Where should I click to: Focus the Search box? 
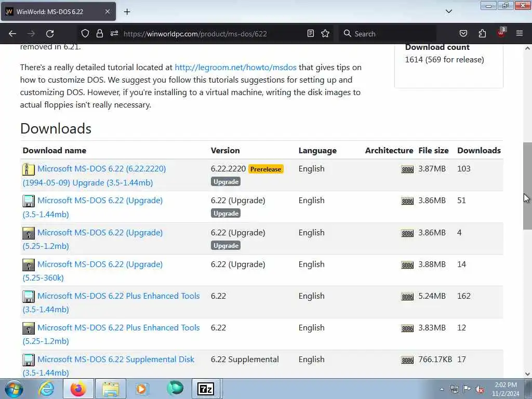pos(387,34)
